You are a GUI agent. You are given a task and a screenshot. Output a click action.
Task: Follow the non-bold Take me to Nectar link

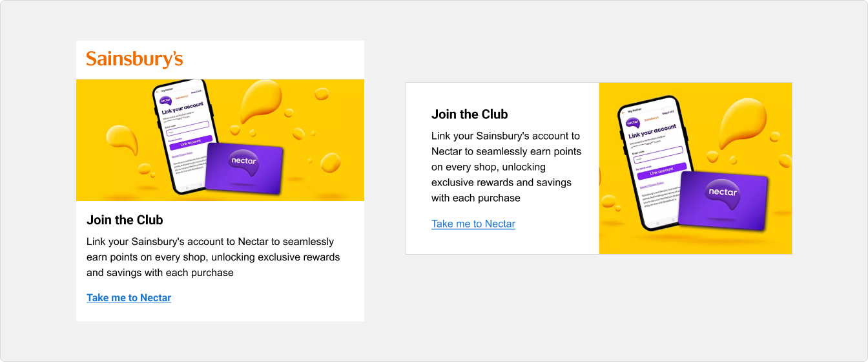coord(473,224)
